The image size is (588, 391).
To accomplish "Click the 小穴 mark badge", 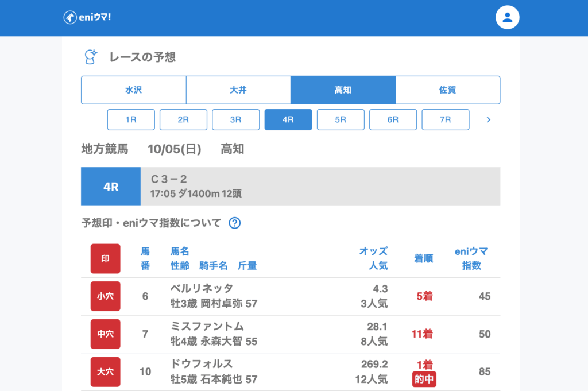I will tap(105, 296).
